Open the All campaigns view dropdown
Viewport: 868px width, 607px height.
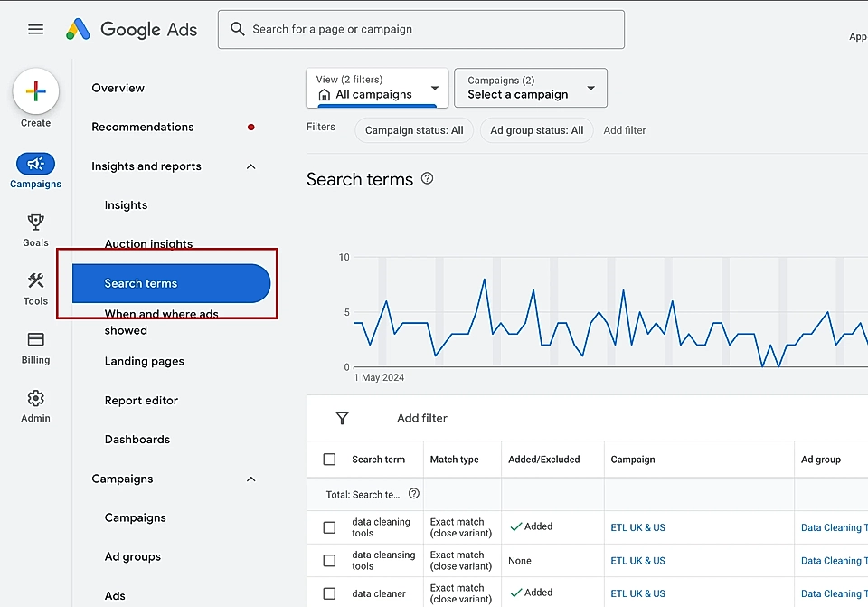click(x=376, y=88)
